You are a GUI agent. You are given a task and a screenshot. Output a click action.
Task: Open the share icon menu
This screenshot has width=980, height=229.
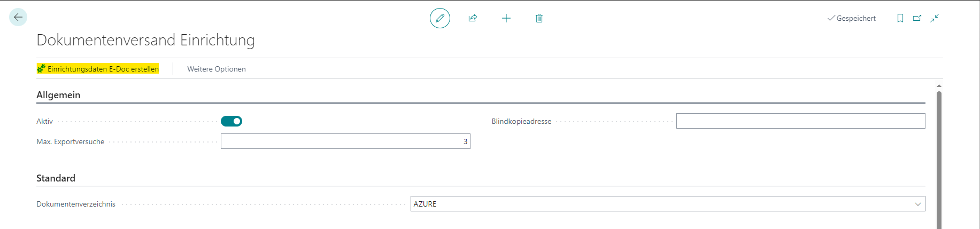tap(473, 18)
